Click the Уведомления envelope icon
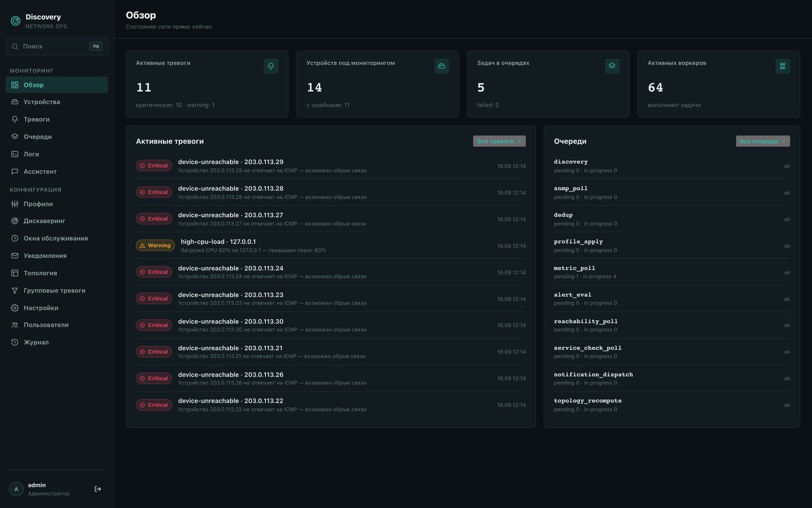Screen dimensions: 812x508 click(x=15, y=256)
